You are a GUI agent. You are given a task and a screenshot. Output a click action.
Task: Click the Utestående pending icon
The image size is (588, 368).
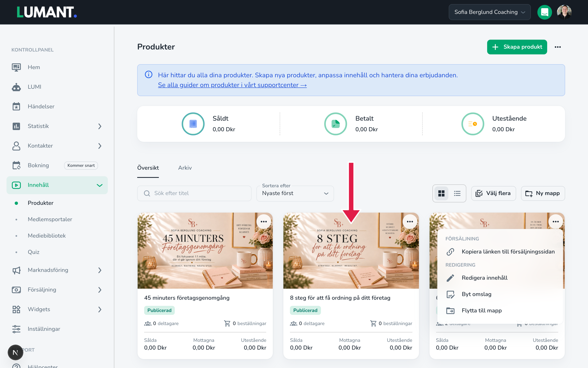(473, 124)
